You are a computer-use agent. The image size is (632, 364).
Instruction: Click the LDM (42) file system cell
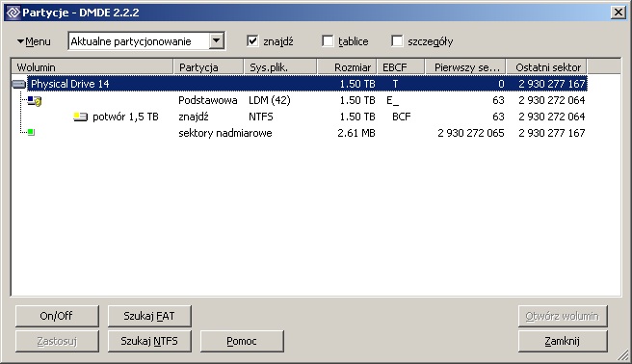tap(269, 100)
